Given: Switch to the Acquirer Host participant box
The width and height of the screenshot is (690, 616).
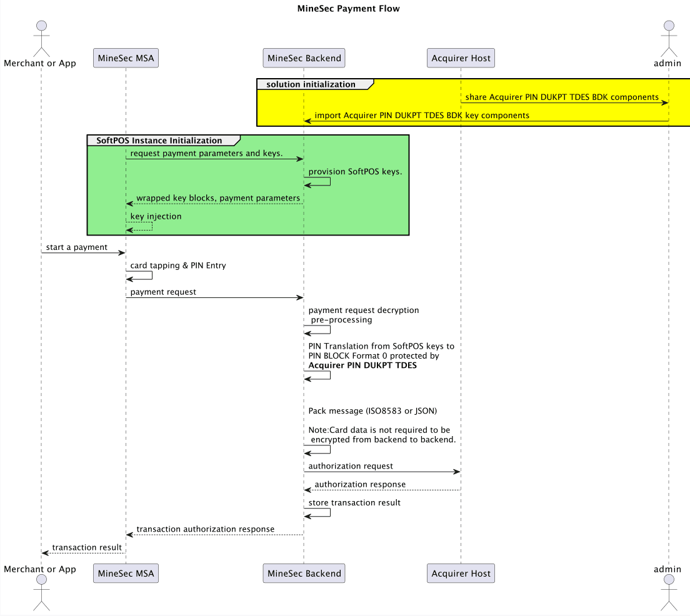Looking at the screenshot, I should click(x=461, y=57).
